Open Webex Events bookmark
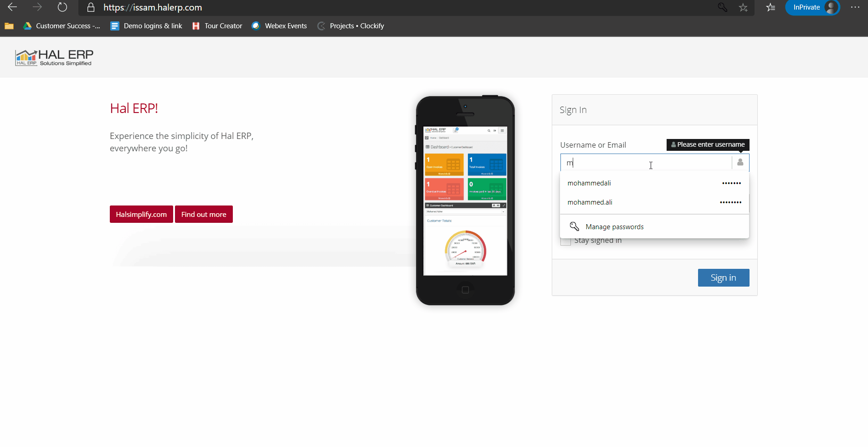This screenshot has width=868, height=447. [x=279, y=26]
